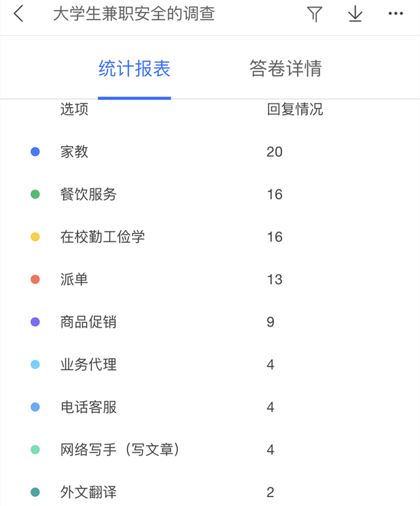
Task: Select the 网络写手（写文章） option
Action: tap(120, 450)
